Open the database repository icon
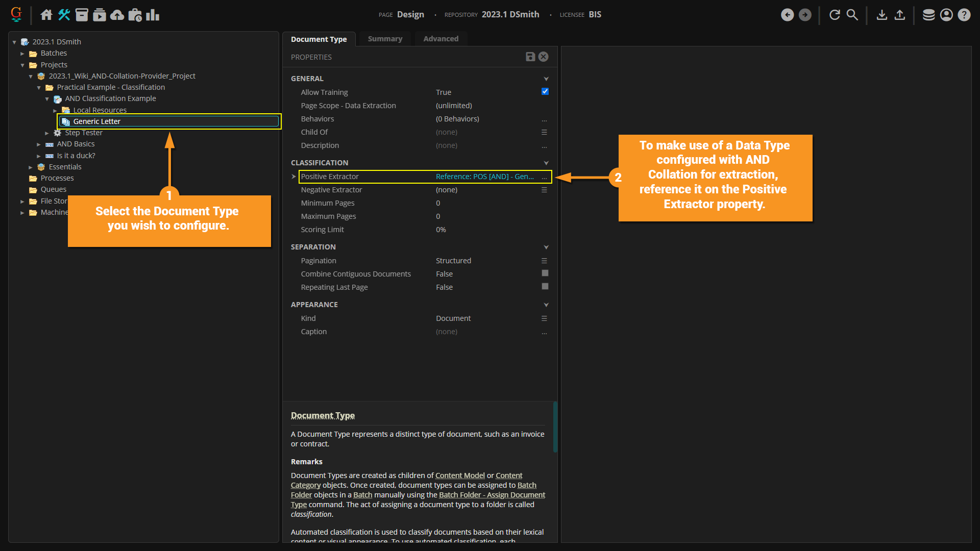 (928, 15)
